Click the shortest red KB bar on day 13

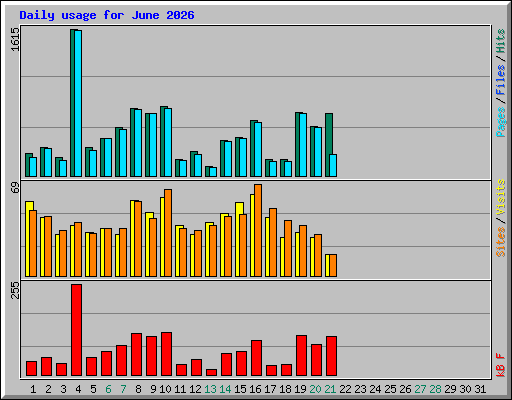[211, 372]
